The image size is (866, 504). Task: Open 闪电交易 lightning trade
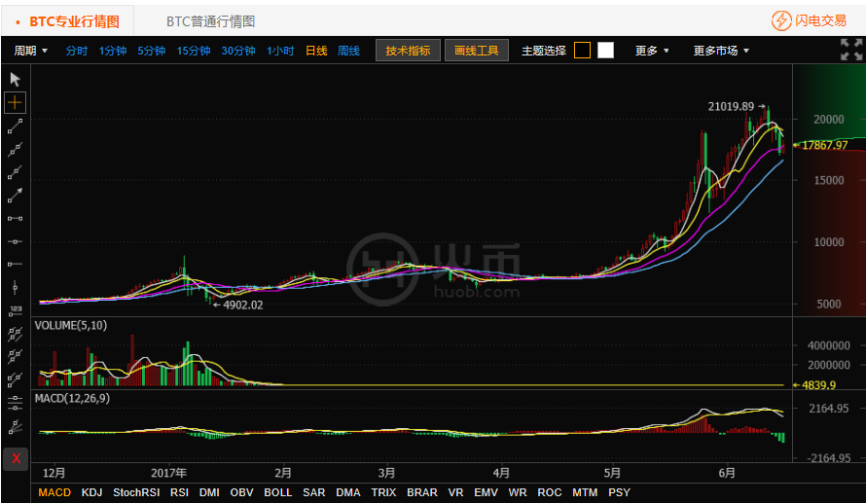click(x=810, y=20)
